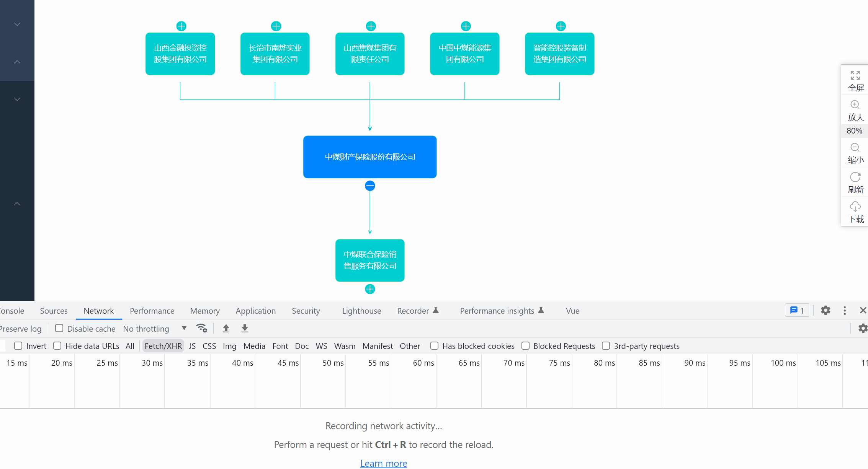Select the Fetch/XHR filter button
The width and height of the screenshot is (868, 469).
[x=163, y=346]
